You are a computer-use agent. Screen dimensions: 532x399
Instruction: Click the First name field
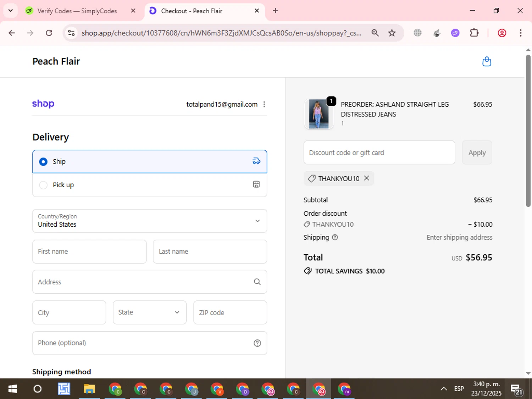coord(89,251)
